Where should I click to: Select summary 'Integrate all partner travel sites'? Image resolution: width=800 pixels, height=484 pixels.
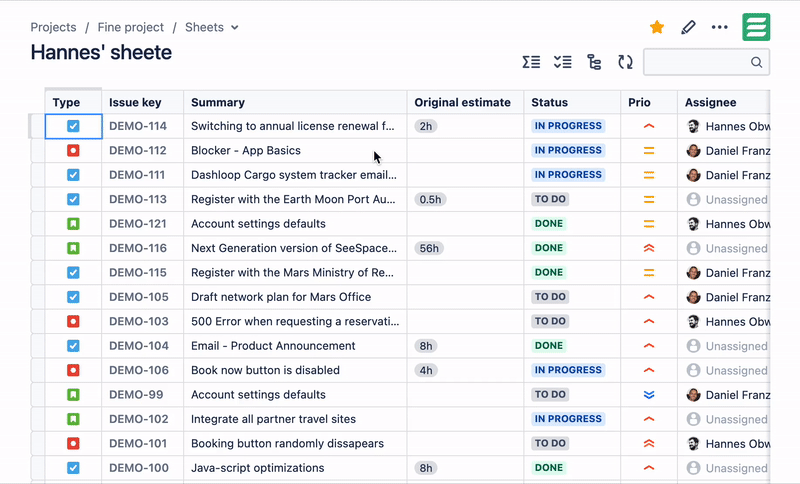273,419
